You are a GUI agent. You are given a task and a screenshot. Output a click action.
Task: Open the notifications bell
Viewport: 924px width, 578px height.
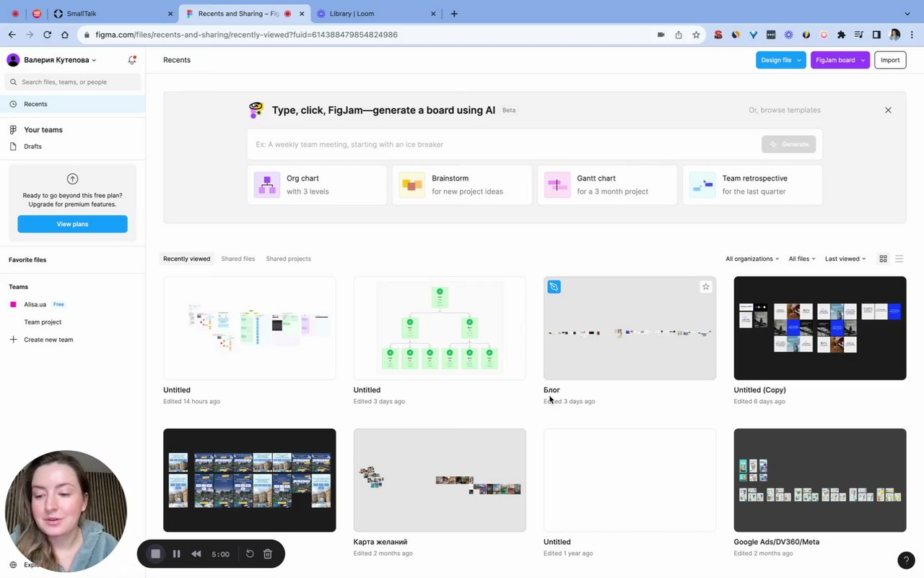(132, 60)
